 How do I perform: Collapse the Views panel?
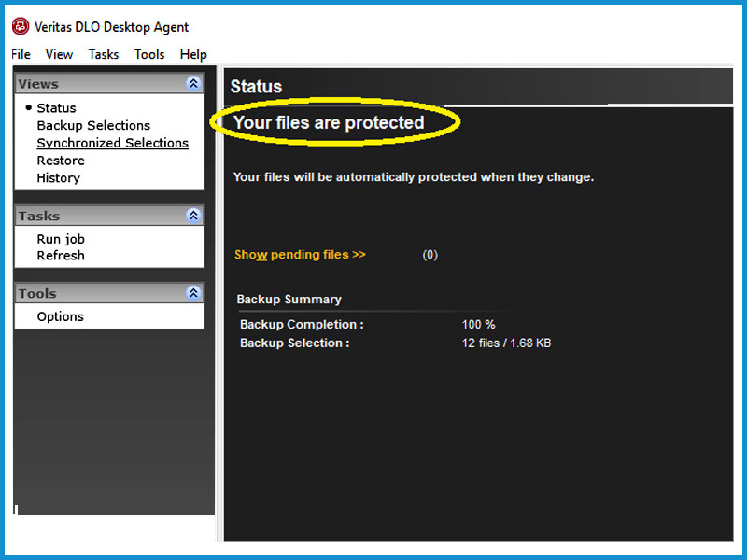coord(193,83)
